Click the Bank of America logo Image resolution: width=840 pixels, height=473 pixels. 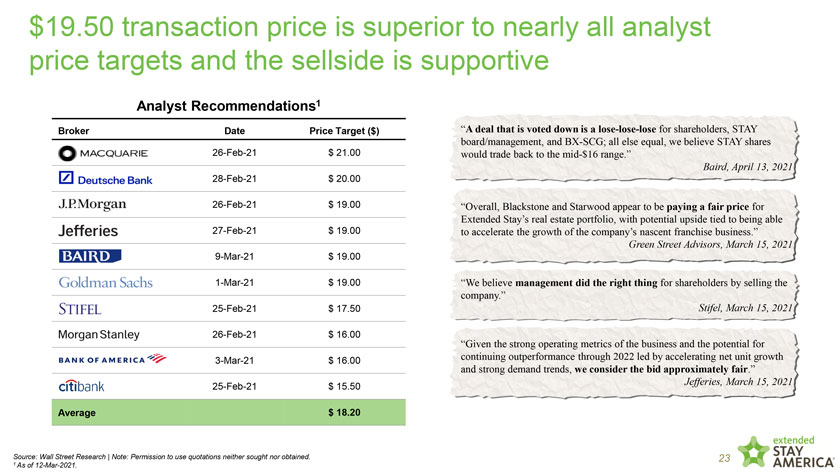(x=109, y=359)
